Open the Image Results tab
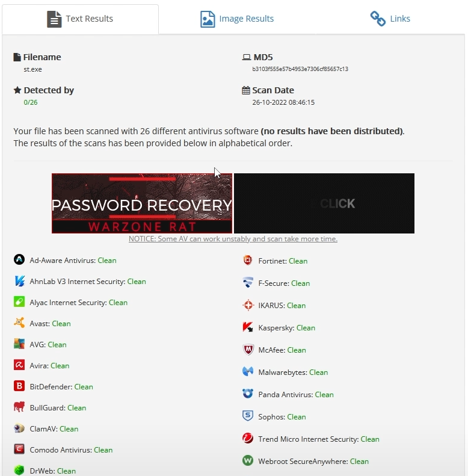468x476 pixels. pyautogui.click(x=237, y=19)
